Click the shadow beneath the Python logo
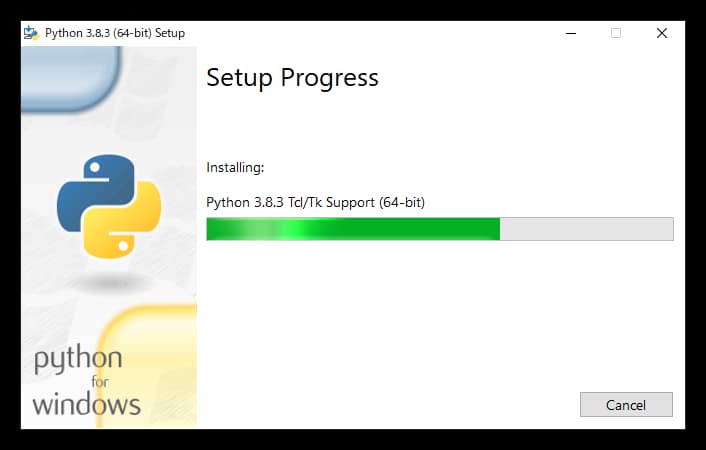This screenshot has width=706, height=450. coord(109,283)
